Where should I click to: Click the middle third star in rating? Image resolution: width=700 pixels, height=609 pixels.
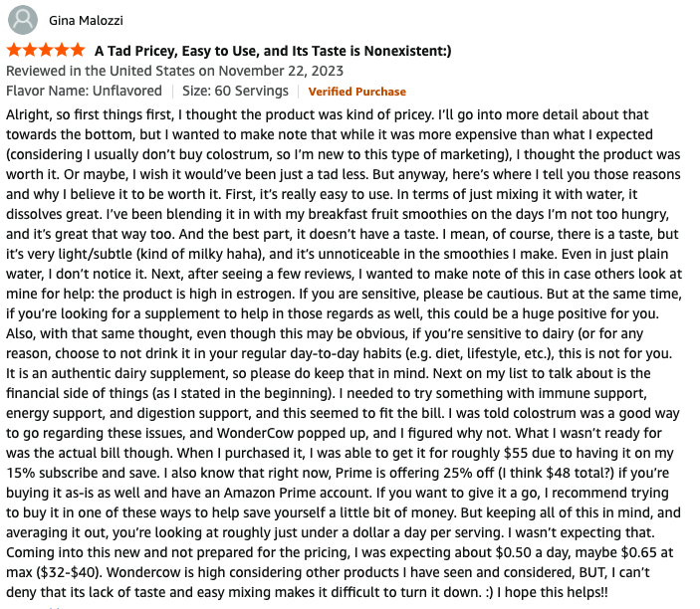point(46,50)
